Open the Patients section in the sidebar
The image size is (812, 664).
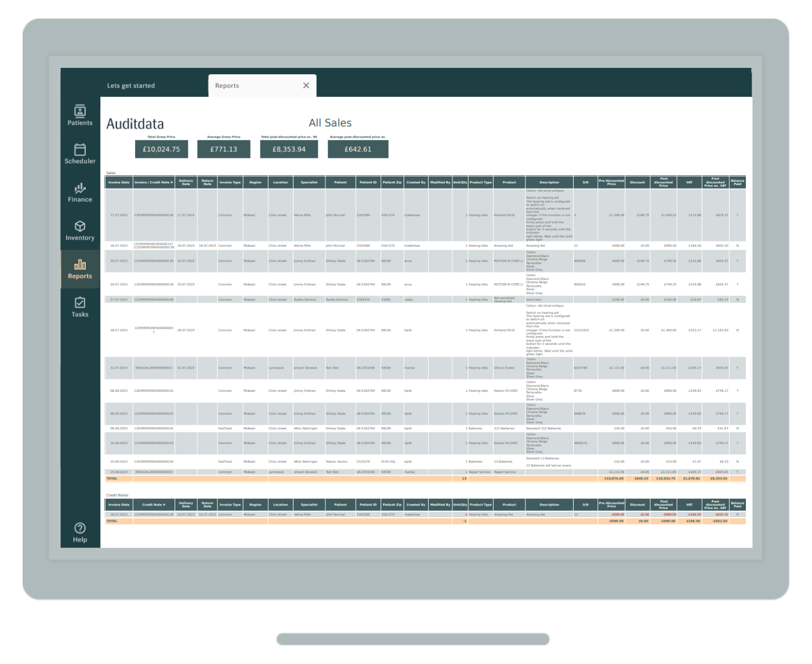(x=79, y=116)
